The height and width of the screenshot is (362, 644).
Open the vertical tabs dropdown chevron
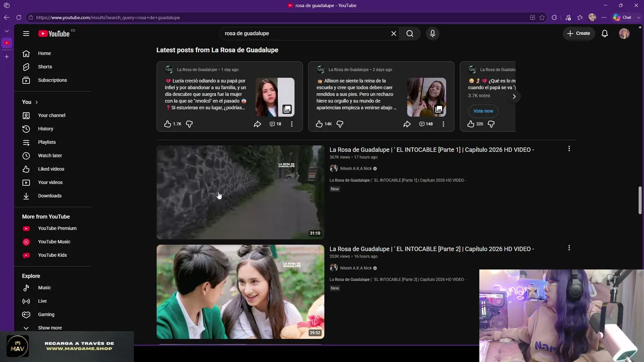click(7, 31)
